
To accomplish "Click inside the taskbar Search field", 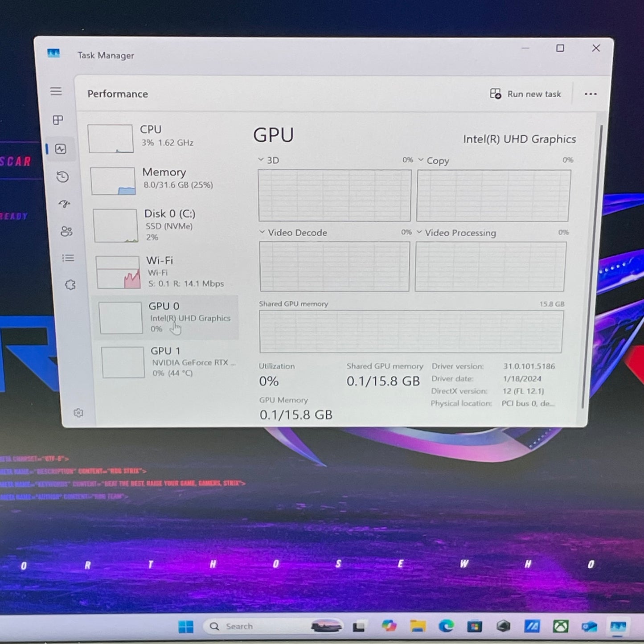I will point(250,626).
